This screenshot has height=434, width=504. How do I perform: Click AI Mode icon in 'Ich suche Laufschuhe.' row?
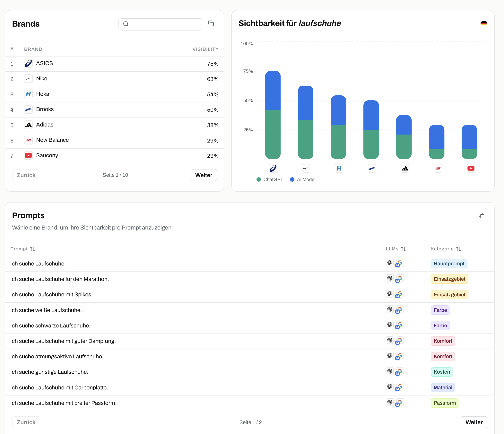click(400, 263)
